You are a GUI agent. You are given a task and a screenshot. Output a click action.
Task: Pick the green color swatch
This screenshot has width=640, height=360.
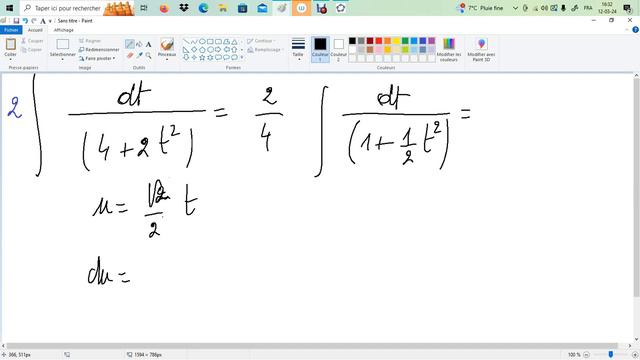[405, 40]
